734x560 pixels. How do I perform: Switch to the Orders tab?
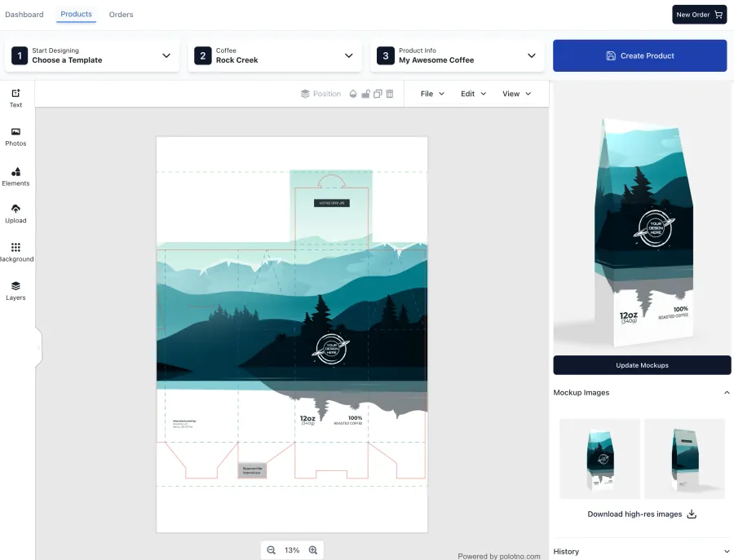(121, 14)
